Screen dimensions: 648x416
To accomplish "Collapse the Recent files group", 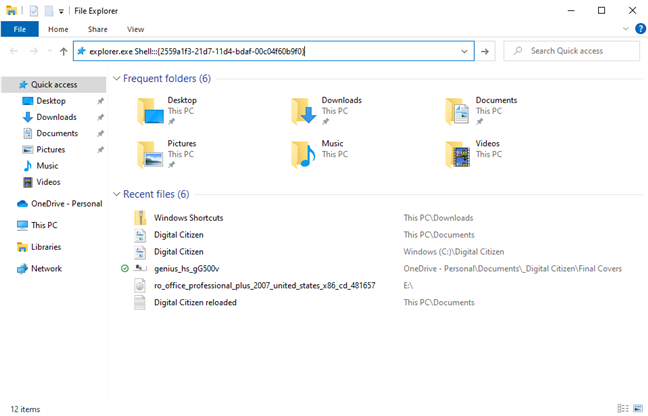I will (x=117, y=194).
